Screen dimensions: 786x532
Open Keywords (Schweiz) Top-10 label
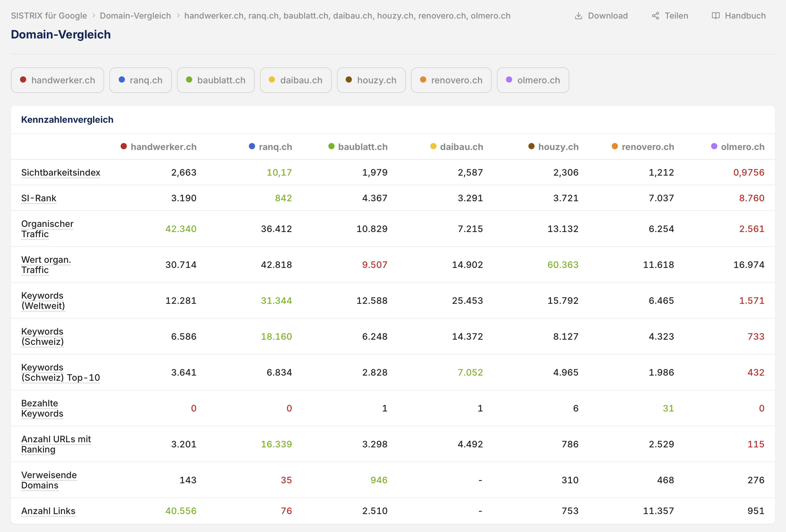61,372
